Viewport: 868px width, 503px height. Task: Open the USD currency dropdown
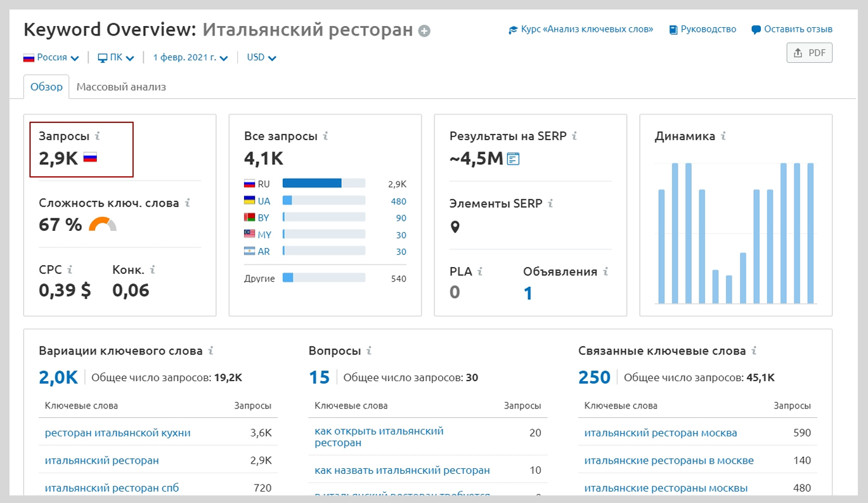coord(261,57)
